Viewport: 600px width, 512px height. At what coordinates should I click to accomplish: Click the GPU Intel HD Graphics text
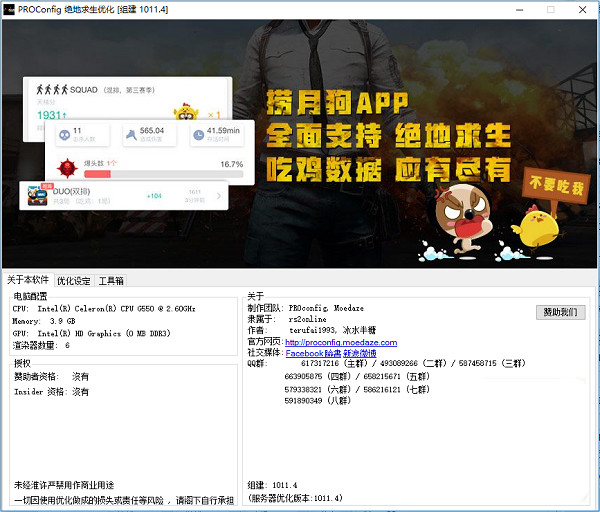point(91,333)
